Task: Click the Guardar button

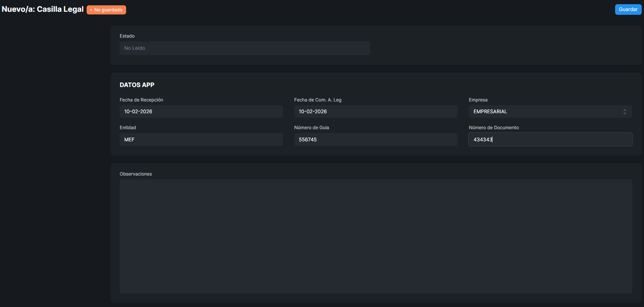Action: point(628,9)
